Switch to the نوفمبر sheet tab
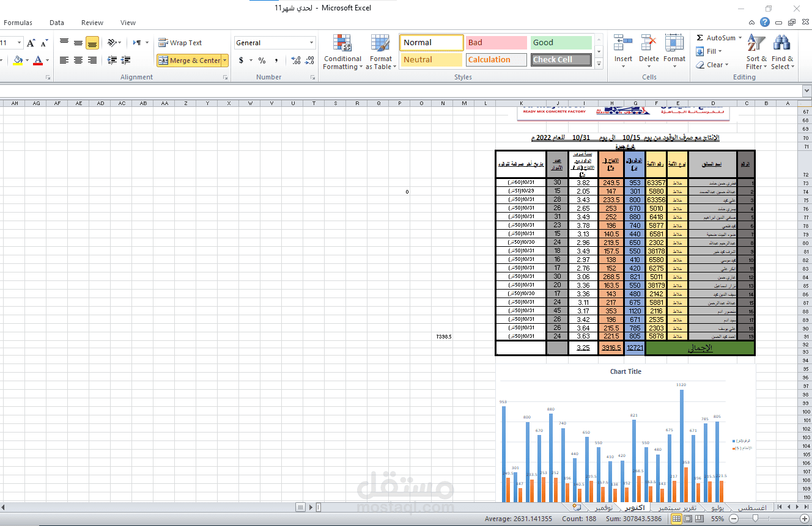 pyautogui.click(x=603, y=508)
